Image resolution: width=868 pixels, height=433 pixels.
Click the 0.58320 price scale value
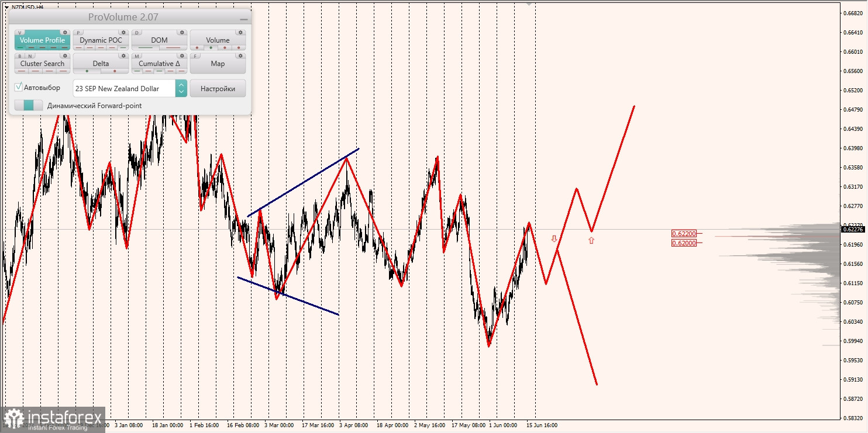click(854, 418)
